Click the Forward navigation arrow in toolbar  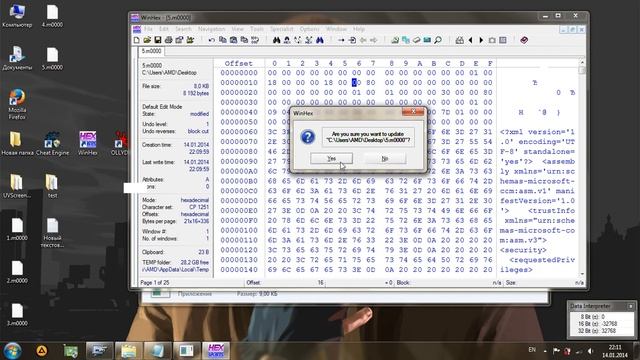coord(373,40)
